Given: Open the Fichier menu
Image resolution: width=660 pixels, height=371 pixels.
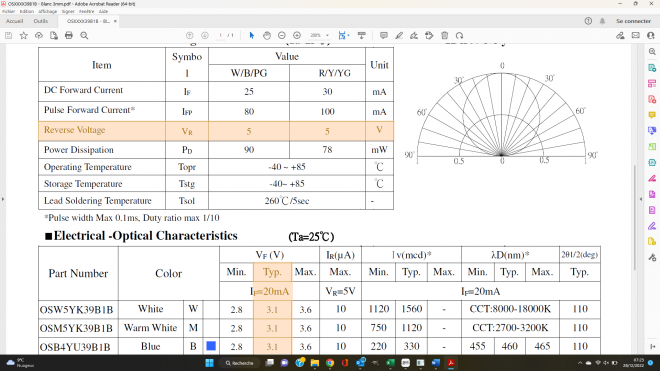Looking at the screenshot, I should (x=8, y=11).
